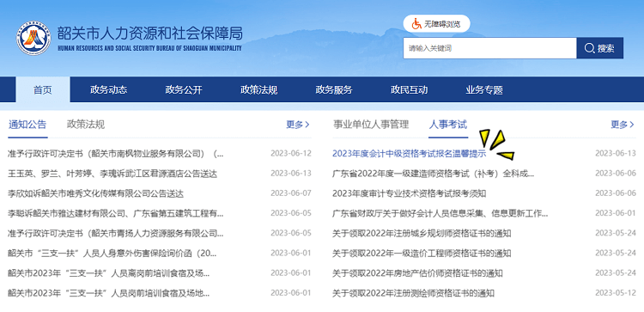Open 广东省2022年度一级建造师资格考试补考 notice

point(434,174)
